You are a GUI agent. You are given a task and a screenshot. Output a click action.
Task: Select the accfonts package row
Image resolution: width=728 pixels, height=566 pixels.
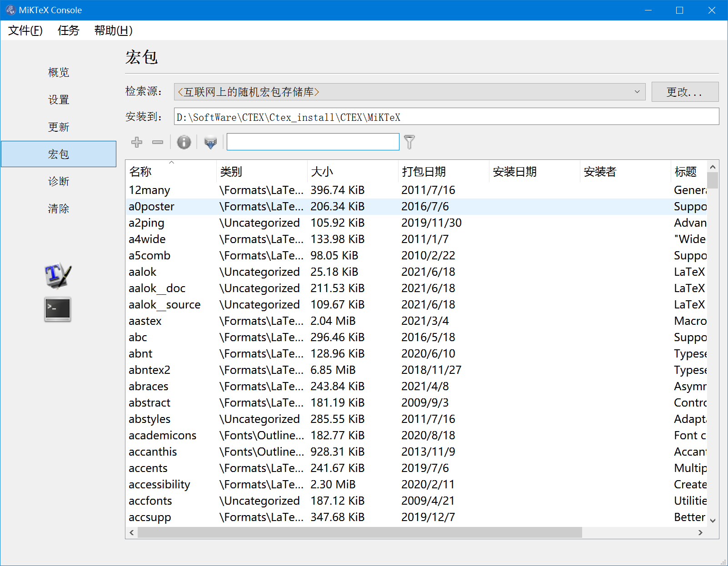[x=416, y=501]
